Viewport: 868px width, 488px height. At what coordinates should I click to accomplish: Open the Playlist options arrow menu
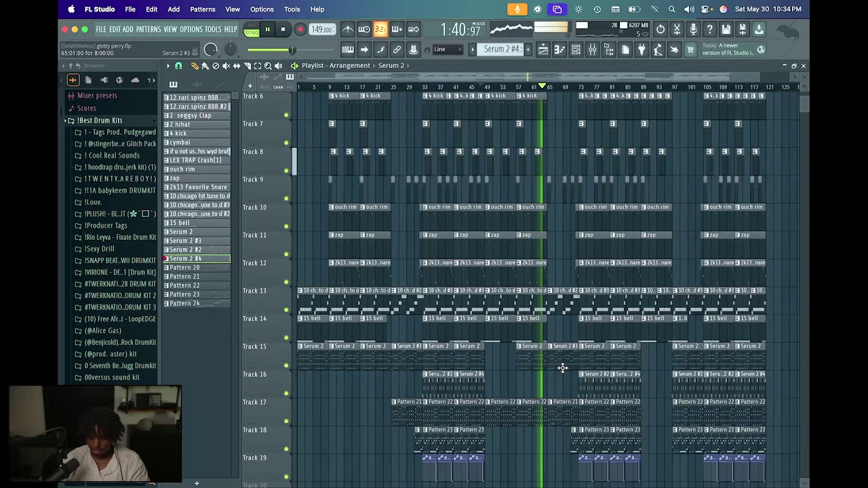pyautogui.click(x=168, y=66)
